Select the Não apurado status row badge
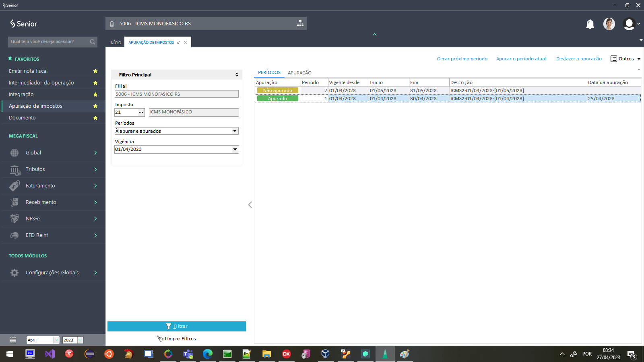Viewport: 644px width, 362px height. (x=278, y=90)
